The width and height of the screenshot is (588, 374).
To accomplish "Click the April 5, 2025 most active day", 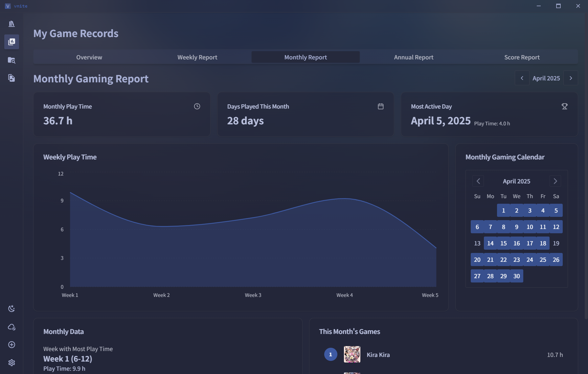I will pos(441,121).
